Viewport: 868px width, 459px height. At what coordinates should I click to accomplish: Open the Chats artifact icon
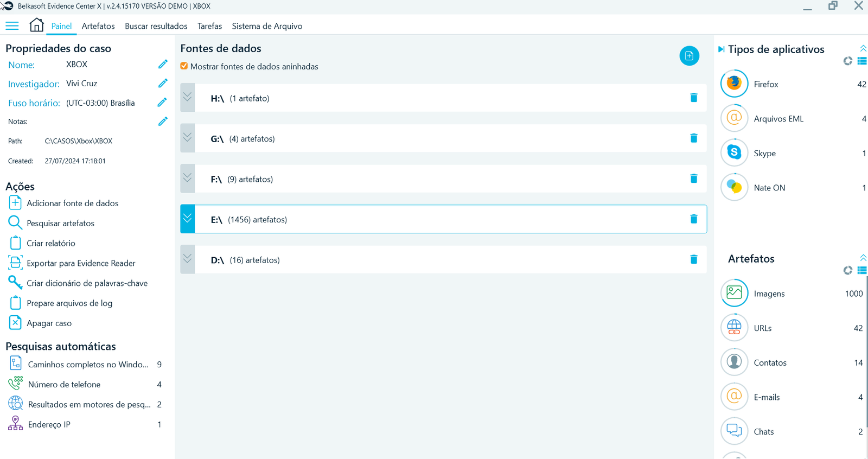[x=734, y=431]
